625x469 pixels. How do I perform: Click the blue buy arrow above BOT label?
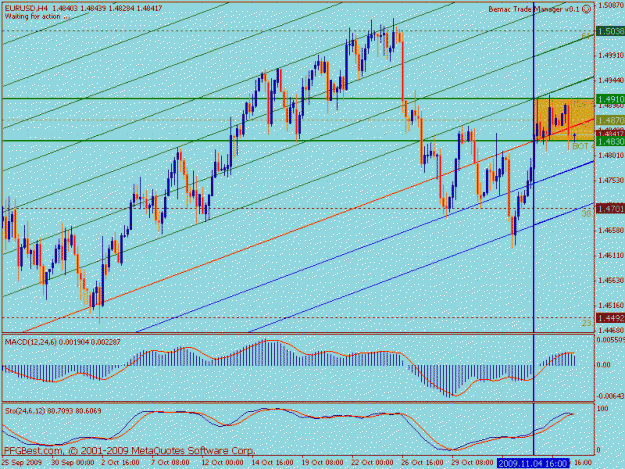click(574, 137)
